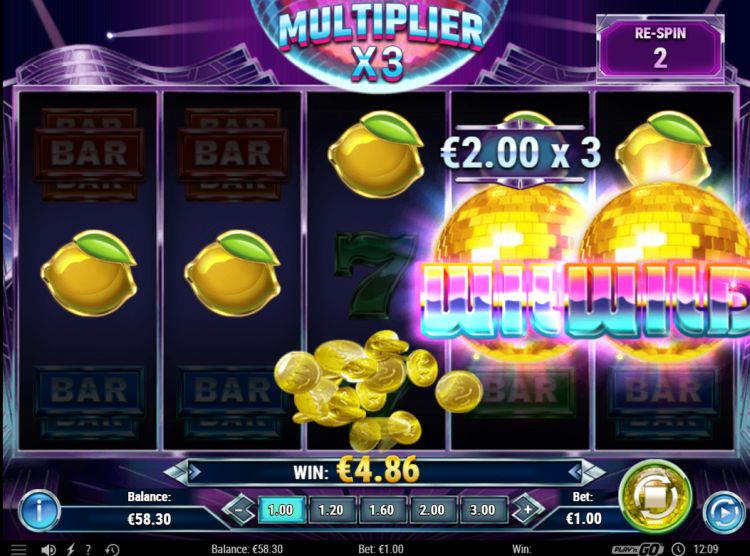Decrease the bet with minus arrow
This screenshot has width=750, height=556.
239,510
